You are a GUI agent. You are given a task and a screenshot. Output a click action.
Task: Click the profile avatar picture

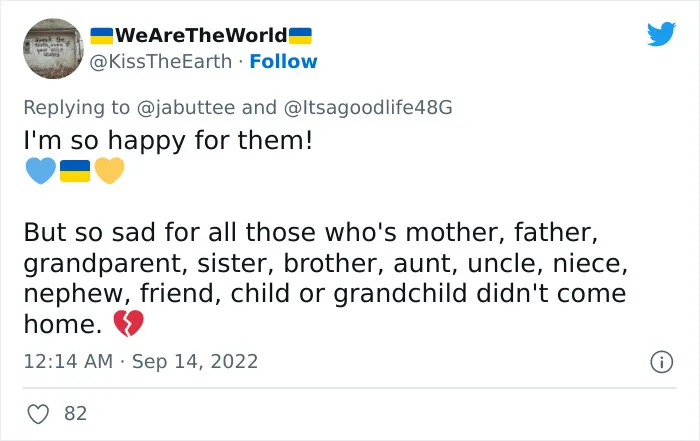click(53, 49)
